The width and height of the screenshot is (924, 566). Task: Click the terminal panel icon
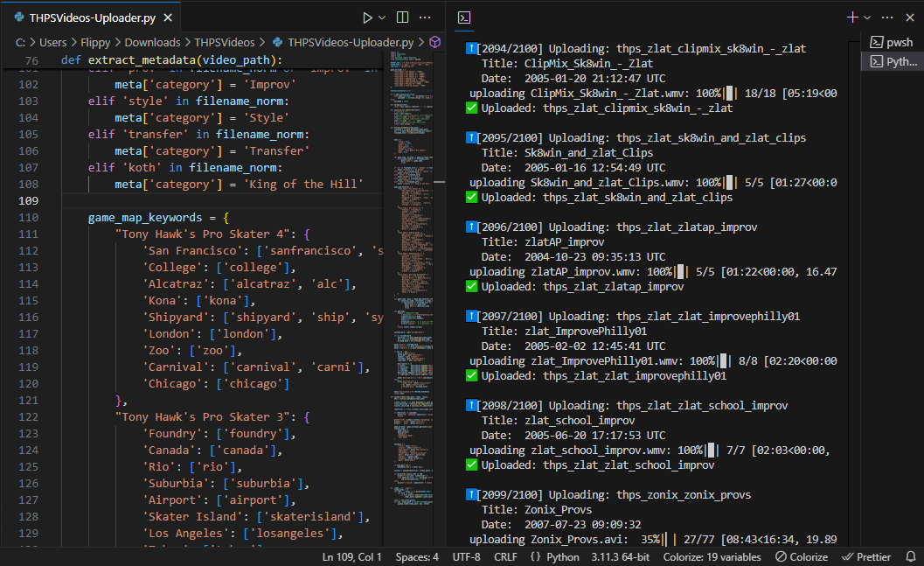tap(464, 17)
